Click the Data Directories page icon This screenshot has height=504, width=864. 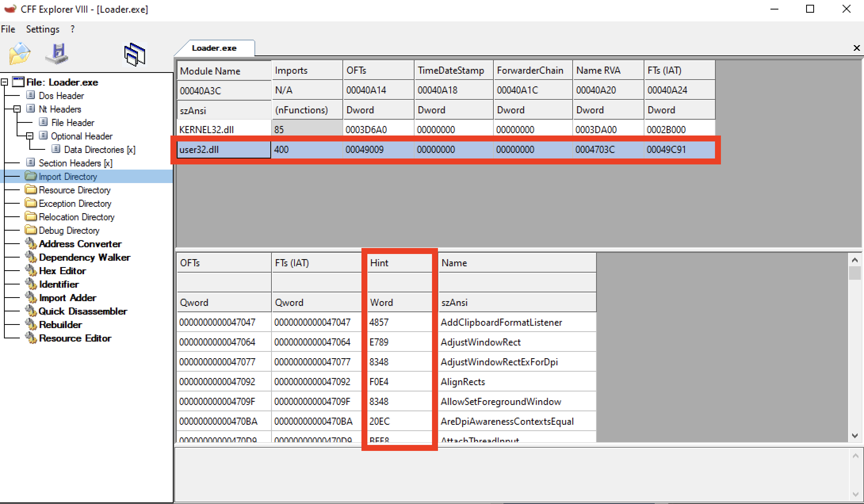tap(56, 149)
